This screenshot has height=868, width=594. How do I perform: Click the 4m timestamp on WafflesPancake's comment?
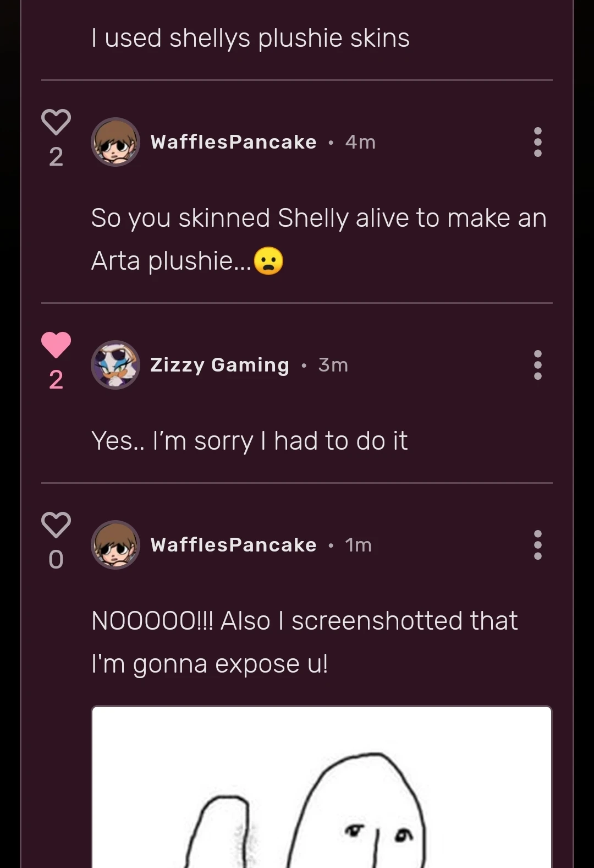pos(360,142)
